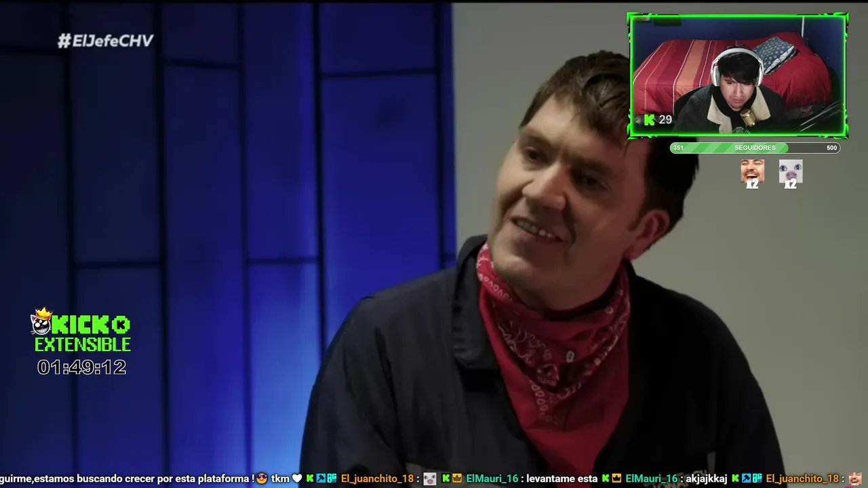The image size is (868, 488).
Task: Select the tkm chat text
Action: pyautogui.click(x=280, y=479)
